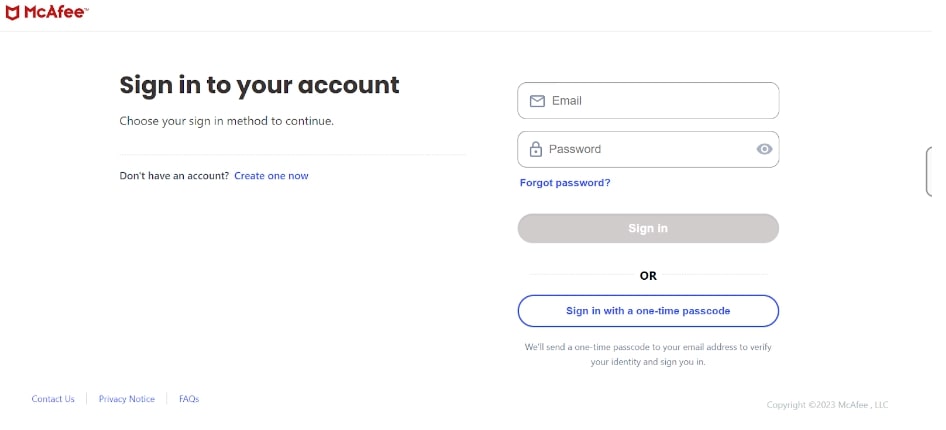Viewport: 946px width, 430px height.
Task: Click the Don't have an account? text
Action: [174, 176]
